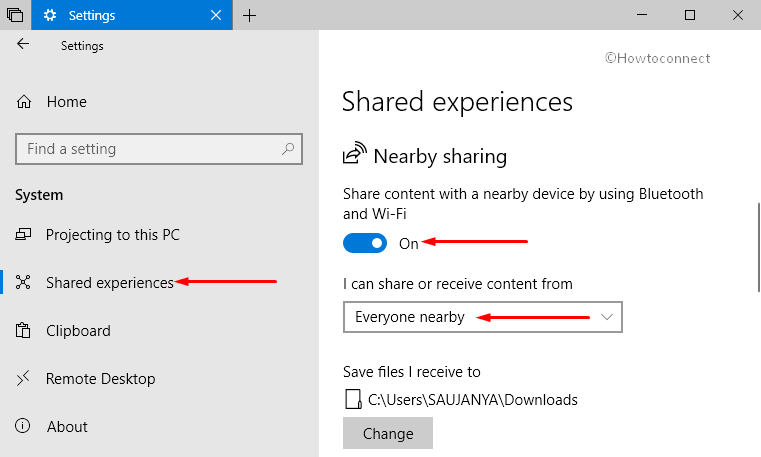Click the Change save location button

click(x=388, y=433)
